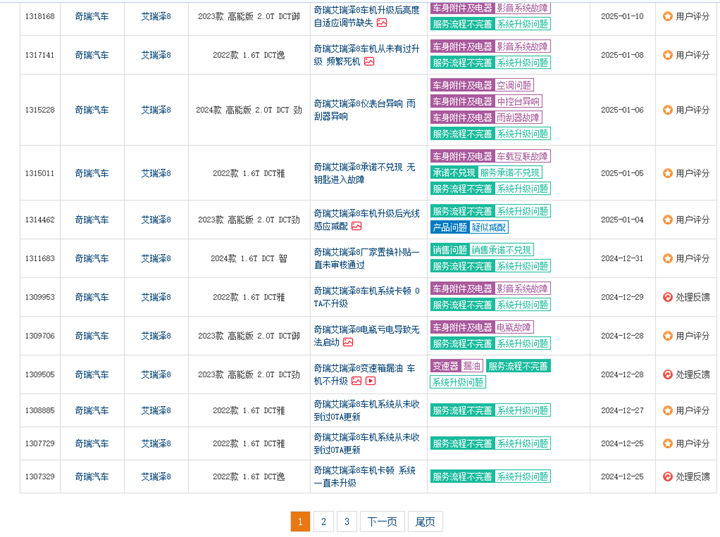Open the complaint 车机卡顿 系统一直未升级
The width and height of the screenshot is (720, 537).
pyautogui.click(x=365, y=476)
